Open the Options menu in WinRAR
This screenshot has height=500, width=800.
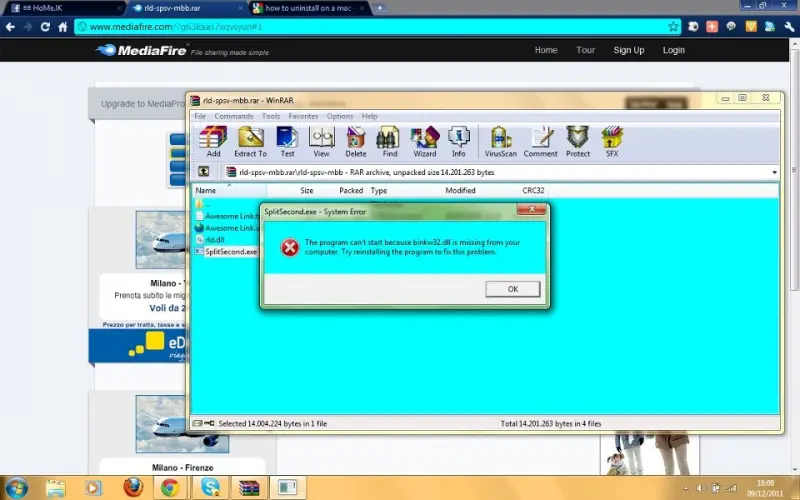pos(340,116)
